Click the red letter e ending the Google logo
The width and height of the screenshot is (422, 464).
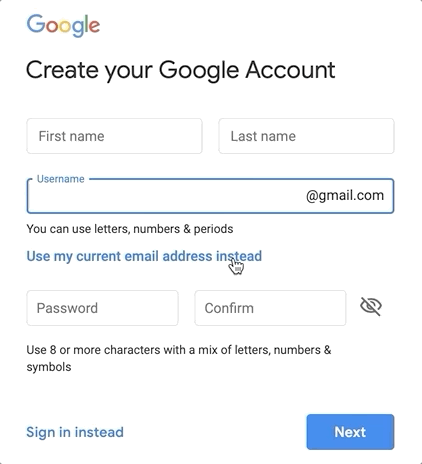(x=94, y=27)
